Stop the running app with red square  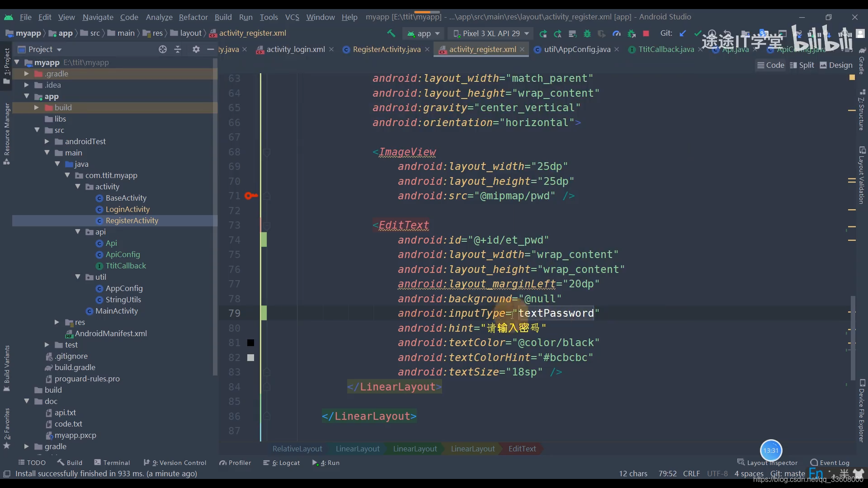(646, 33)
